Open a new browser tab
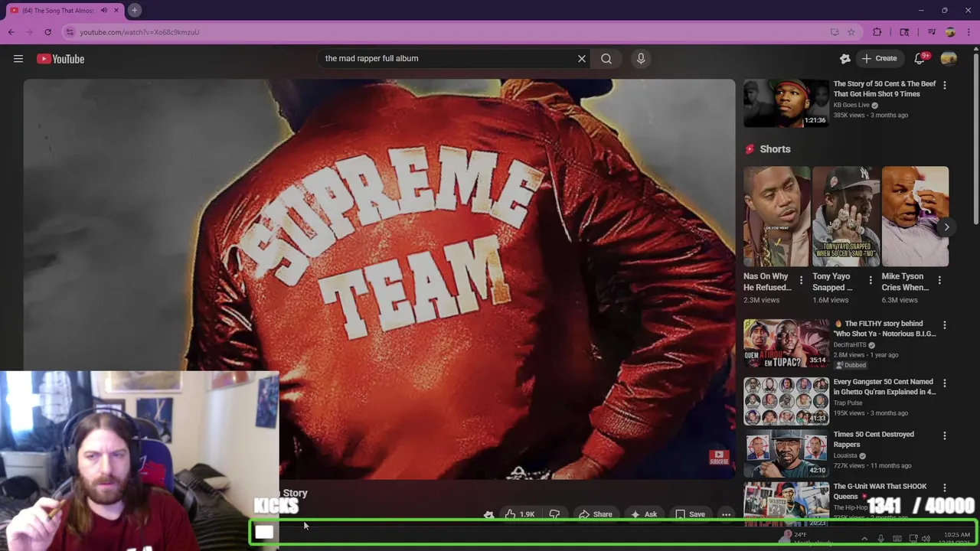Screen dimensions: 980x551 click(134, 10)
